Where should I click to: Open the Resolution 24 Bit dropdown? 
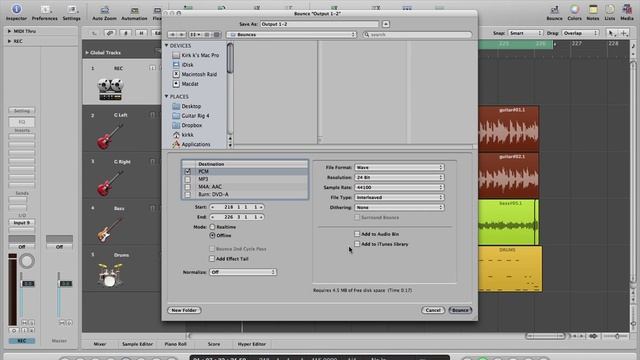coord(399,178)
